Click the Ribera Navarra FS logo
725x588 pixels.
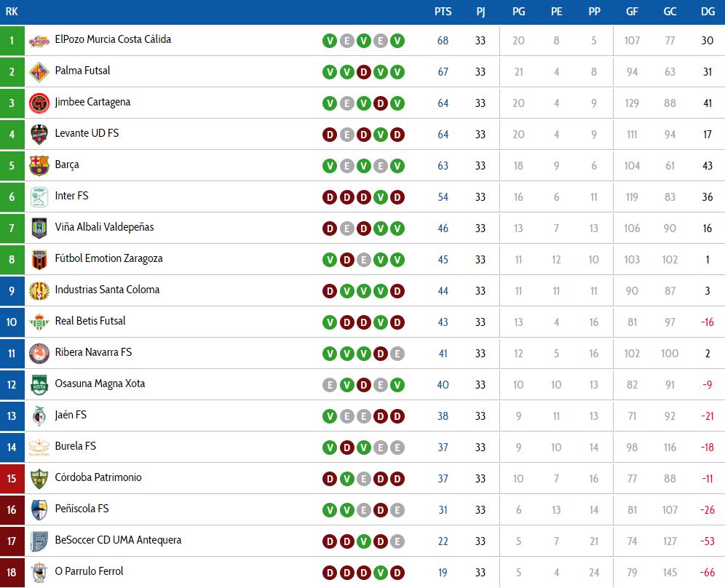(x=39, y=354)
